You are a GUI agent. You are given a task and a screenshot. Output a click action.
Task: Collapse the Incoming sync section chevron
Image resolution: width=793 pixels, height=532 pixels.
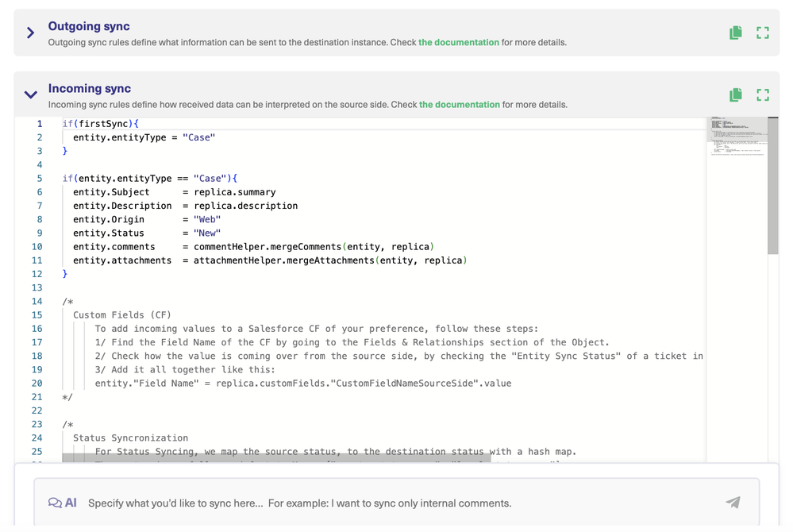coord(30,94)
